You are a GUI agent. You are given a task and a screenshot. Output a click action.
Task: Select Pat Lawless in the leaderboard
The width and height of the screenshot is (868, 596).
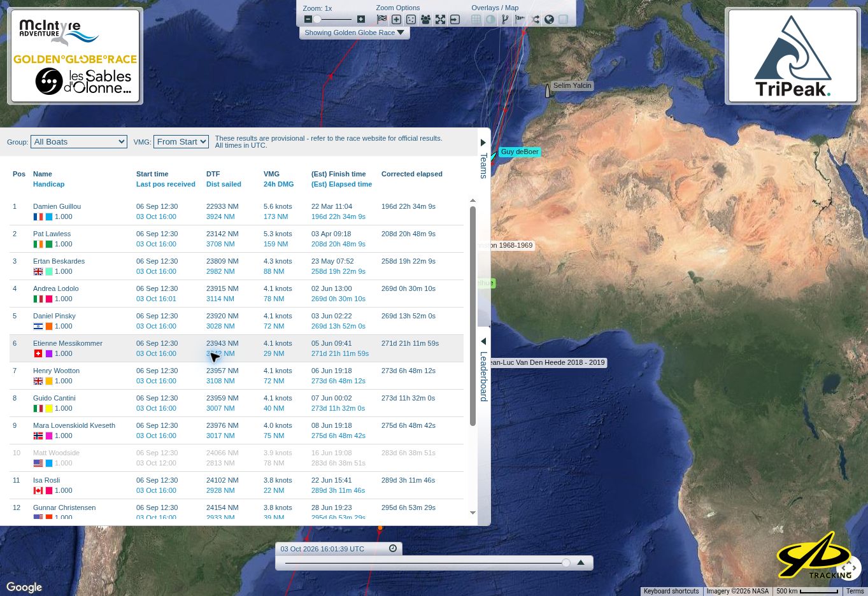[x=52, y=234]
